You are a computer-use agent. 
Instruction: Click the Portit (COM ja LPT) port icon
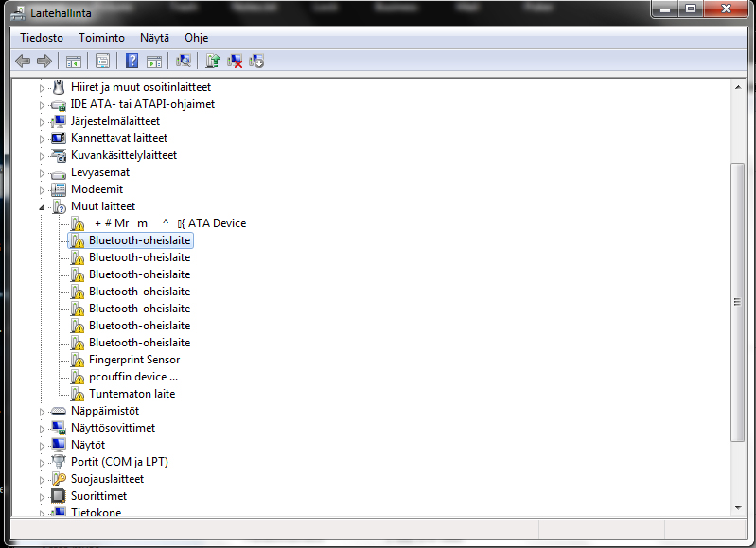pyautogui.click(x=59, y=462)
